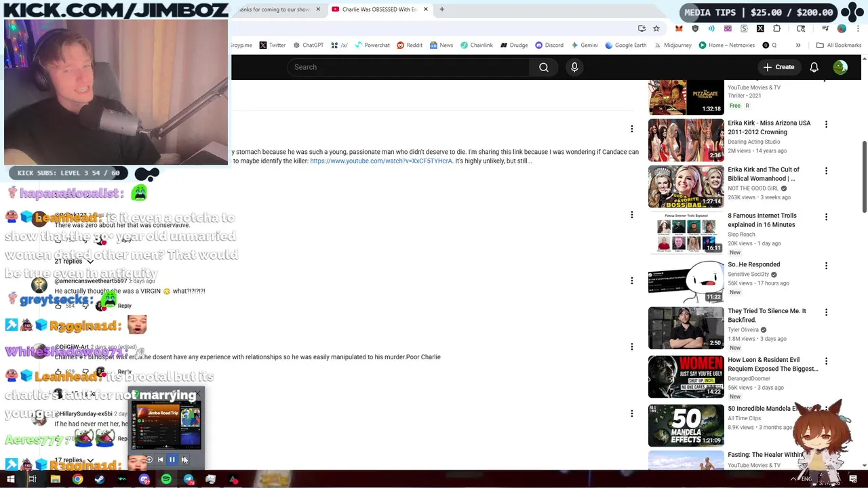Open the Chrome extensions puzzle icon

tap(776, 28)
